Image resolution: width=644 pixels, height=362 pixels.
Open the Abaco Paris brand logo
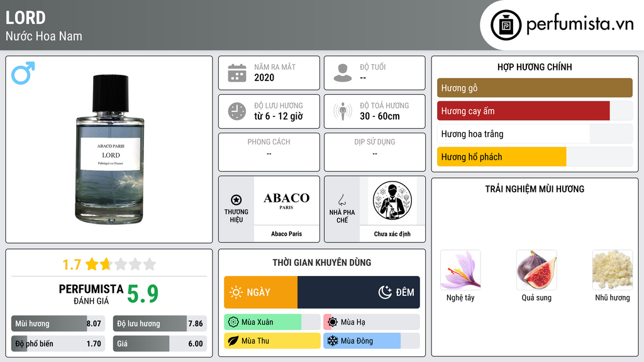[x=287, y=200]
